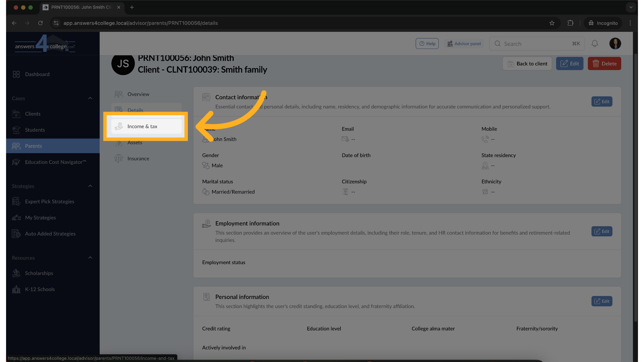Click the Back to client button
The image size is (644, 362).
tap(527, 64)
